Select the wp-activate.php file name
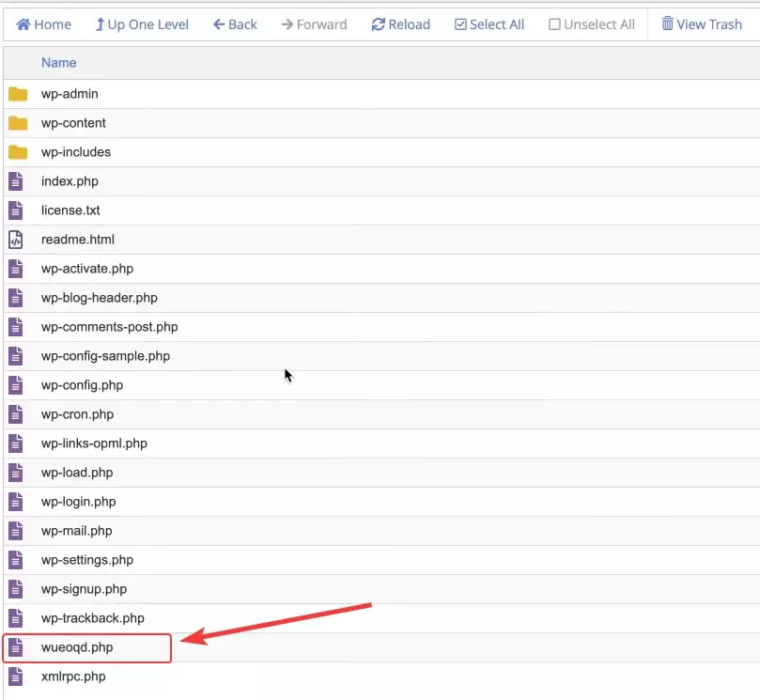 (87, 269)
